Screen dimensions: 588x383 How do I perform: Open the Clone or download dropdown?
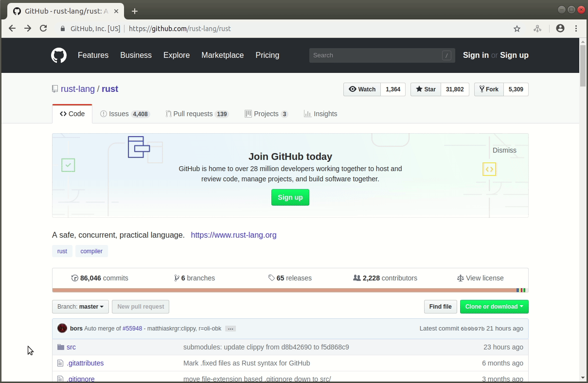(494, 307)
